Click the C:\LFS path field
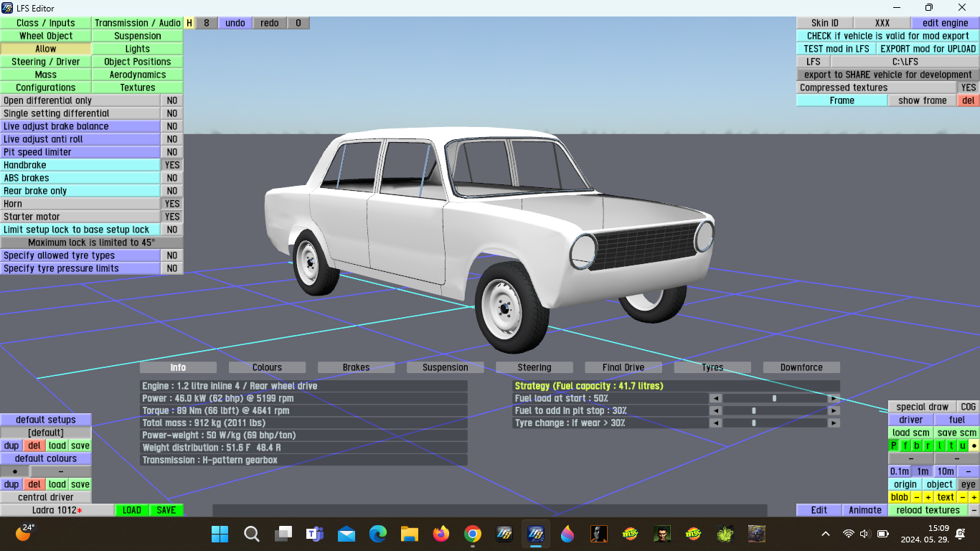 [905, 62]
